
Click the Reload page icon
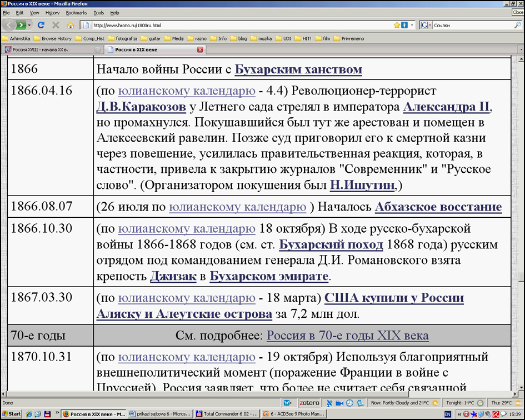click(41, 25)
